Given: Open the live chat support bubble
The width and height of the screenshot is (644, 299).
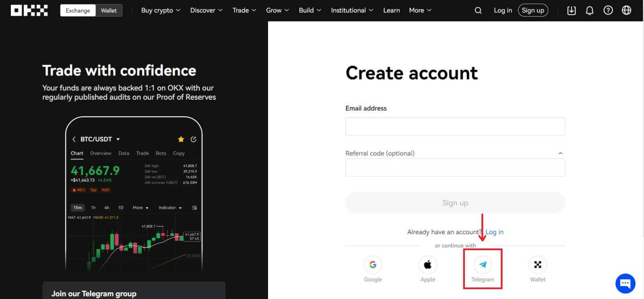Looking at the screenshot, I should tap(625, 283).
